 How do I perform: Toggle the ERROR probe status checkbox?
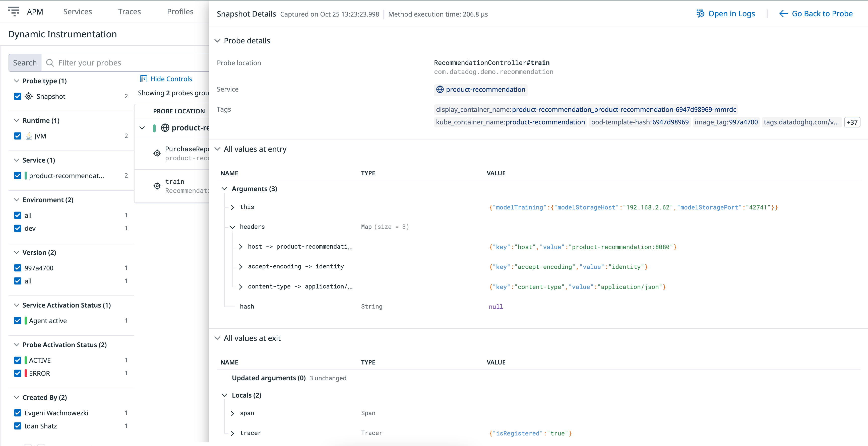tap(18, 373)
